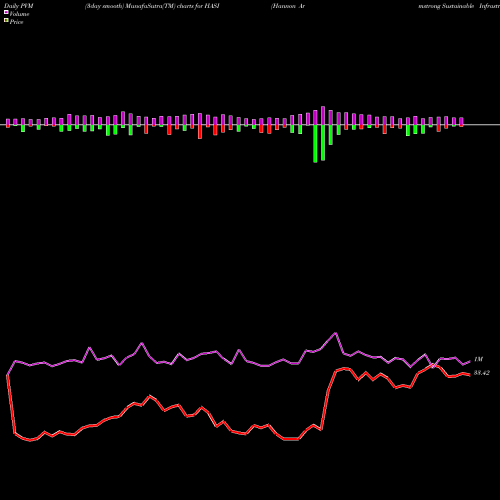Click the 'Hannon Ar' company name text

point(288,6)
